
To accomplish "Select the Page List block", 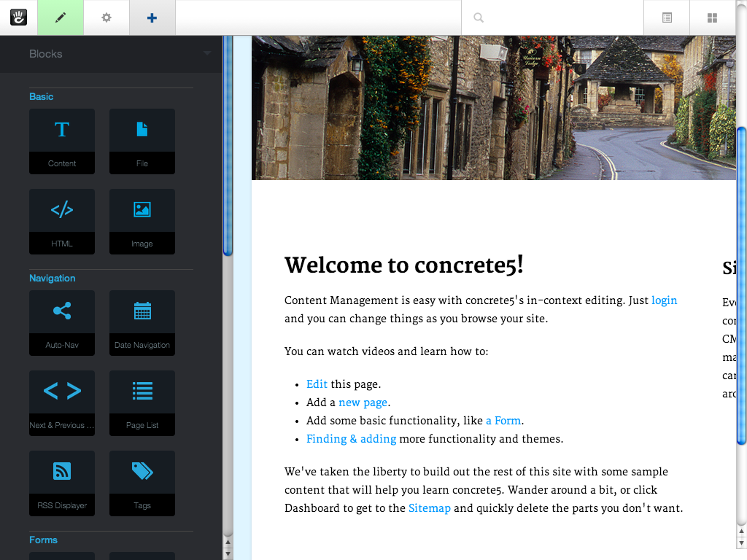I will point(142,403).
